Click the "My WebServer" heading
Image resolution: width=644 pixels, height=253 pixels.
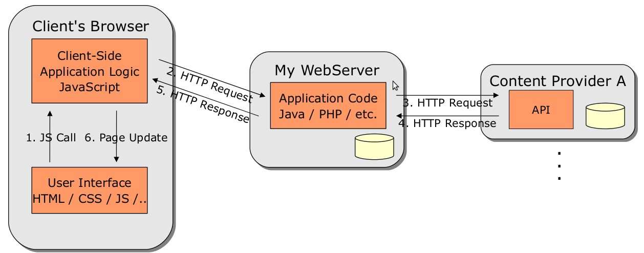(x=327, y=70)
